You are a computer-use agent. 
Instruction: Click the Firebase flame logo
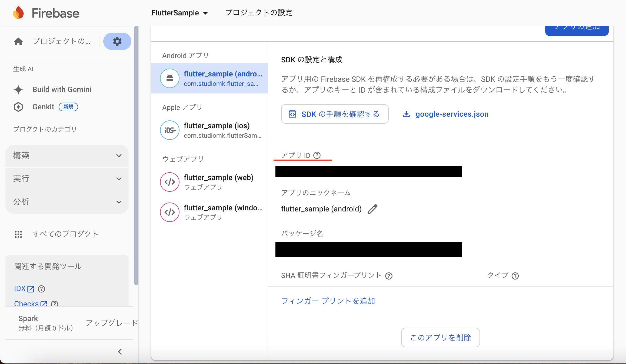pos(18,12)
